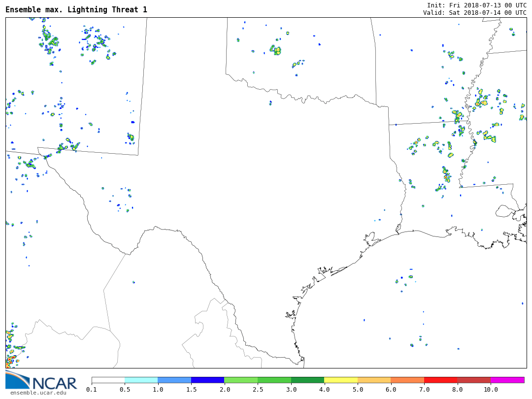The width and height of the screenshot is (532, 399).
Task: Click the 10.0 colorbar tick label
Action: click(491, 390)
